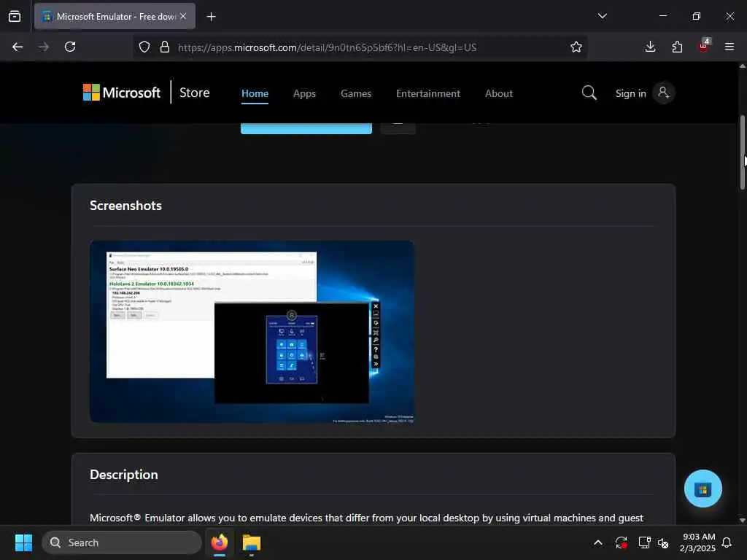747x560 pixels.
Task: Click the Firefox View icon
Action: (15, 17)
